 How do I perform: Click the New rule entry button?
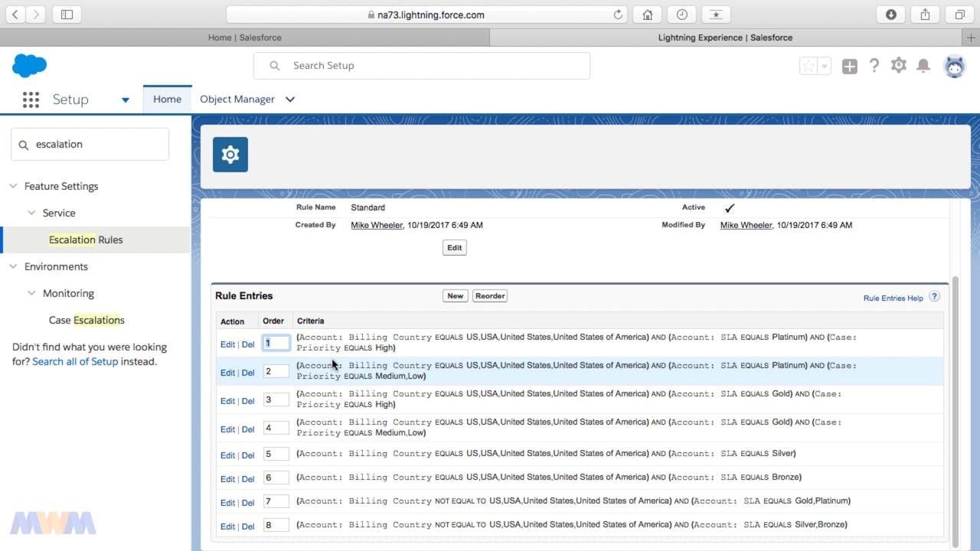coord(456,296)
